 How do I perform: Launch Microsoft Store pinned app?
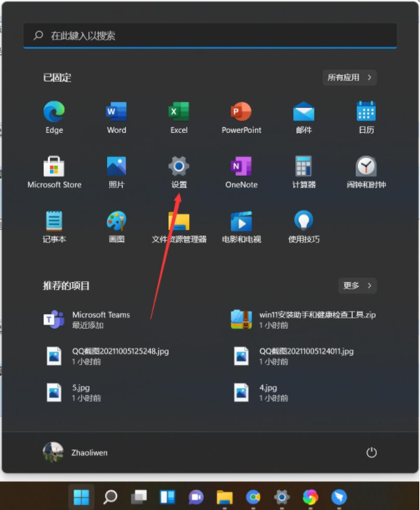(54, 172)
